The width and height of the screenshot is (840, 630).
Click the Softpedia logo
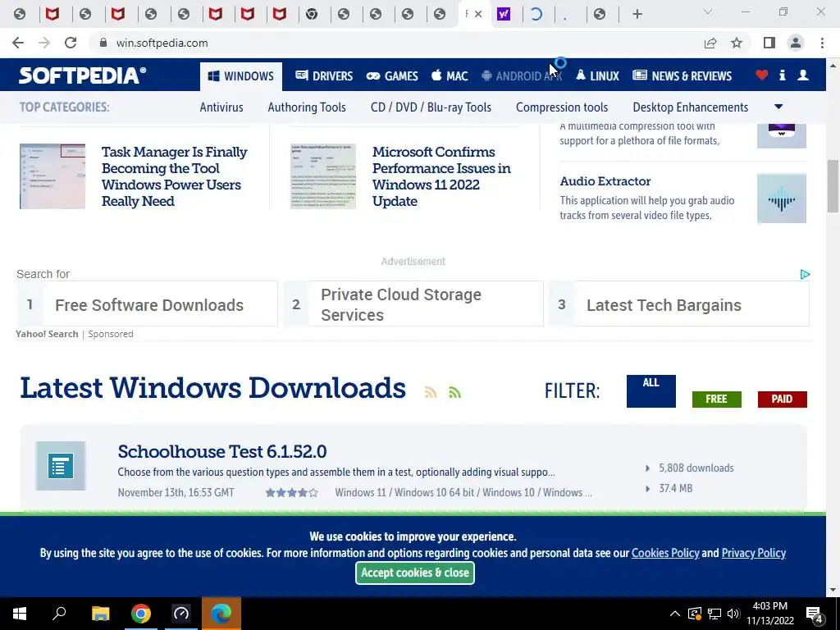coord(82,75)
